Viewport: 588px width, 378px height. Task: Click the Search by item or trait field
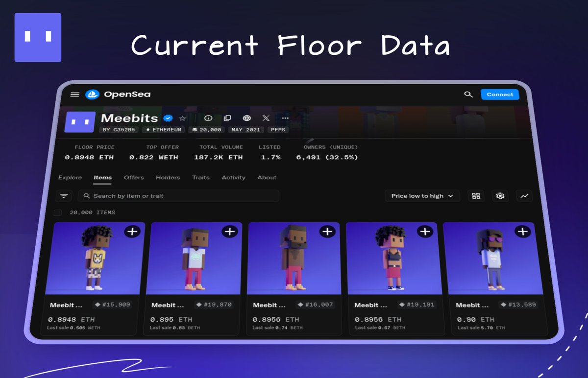(178, 196)
